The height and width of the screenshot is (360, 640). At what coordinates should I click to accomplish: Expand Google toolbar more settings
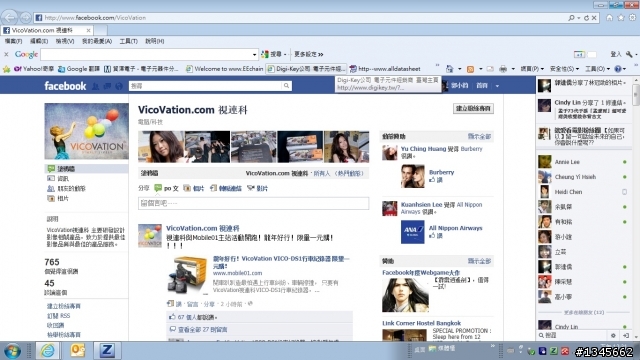[x=309, y=54]
